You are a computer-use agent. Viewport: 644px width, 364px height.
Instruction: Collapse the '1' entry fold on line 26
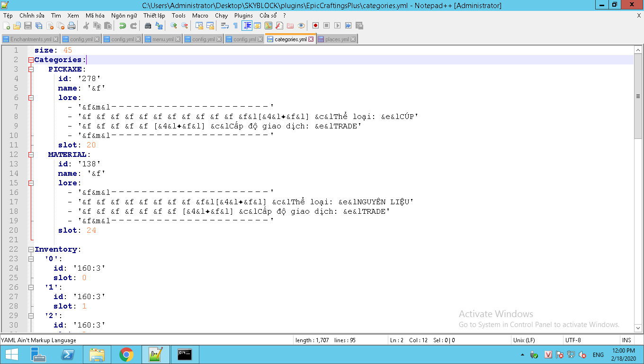tap(31, 287)
